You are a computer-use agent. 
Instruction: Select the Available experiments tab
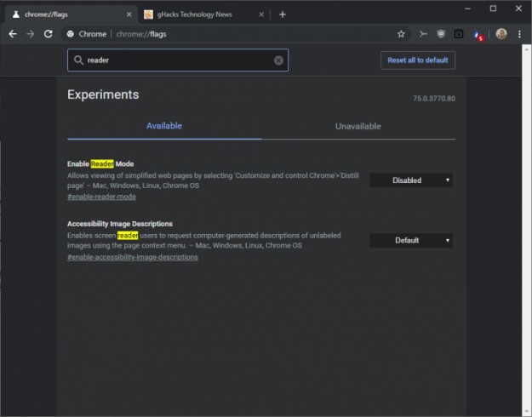164,126
